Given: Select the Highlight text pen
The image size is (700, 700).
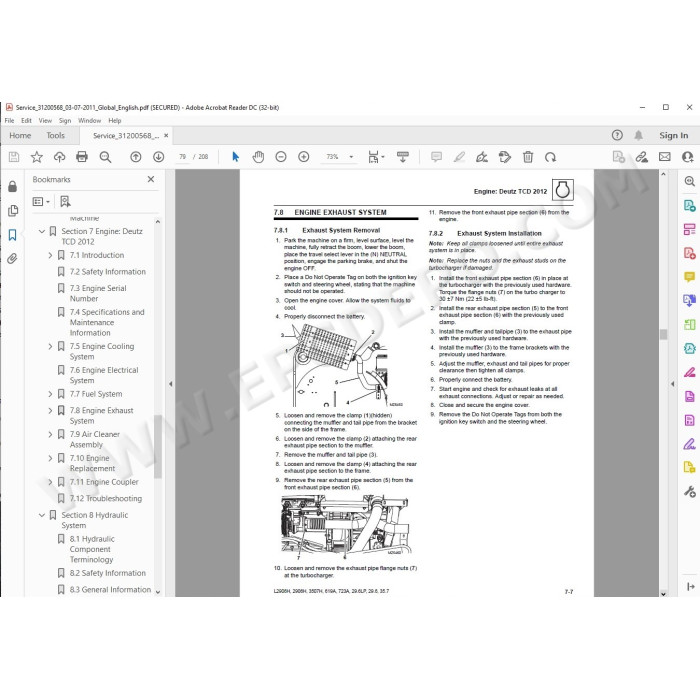Looking at the screenshot, I should click(x=459, y=157).
